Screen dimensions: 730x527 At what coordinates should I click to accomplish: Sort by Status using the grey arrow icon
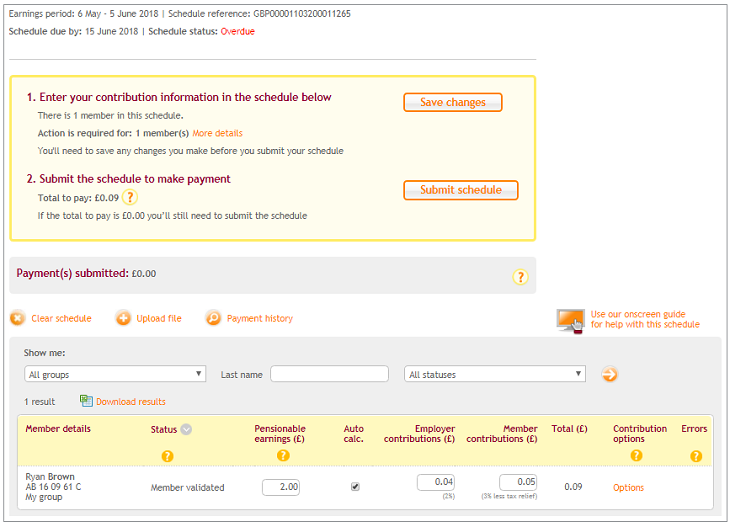tap(186, 429)
